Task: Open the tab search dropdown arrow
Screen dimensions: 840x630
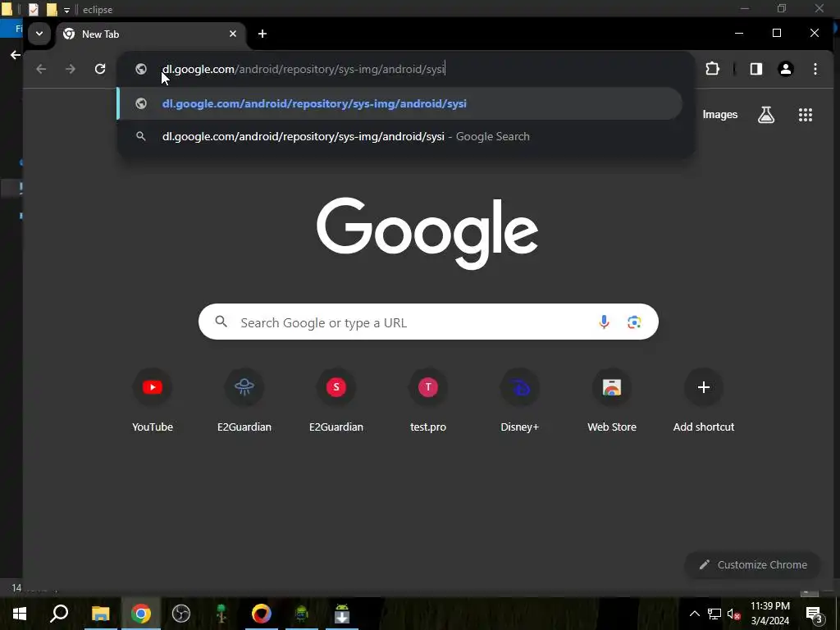Action: [x=39, y=34]
